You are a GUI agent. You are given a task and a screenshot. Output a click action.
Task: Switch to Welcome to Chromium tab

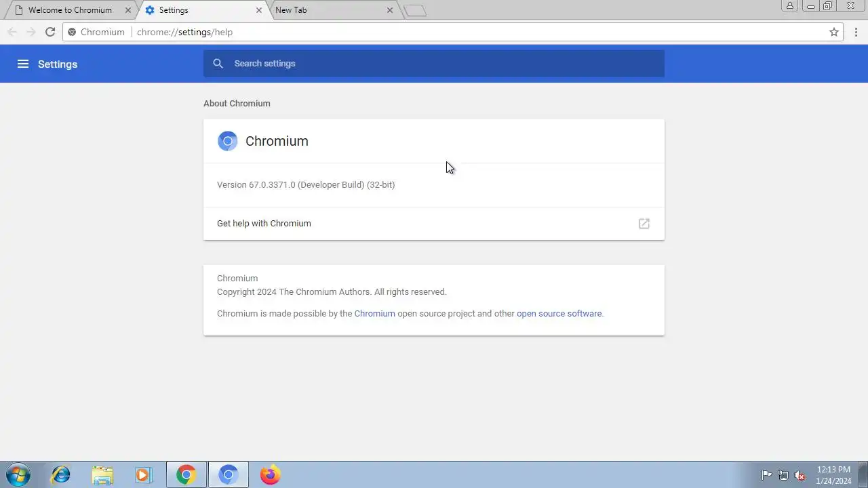click(x=70, y=10)
